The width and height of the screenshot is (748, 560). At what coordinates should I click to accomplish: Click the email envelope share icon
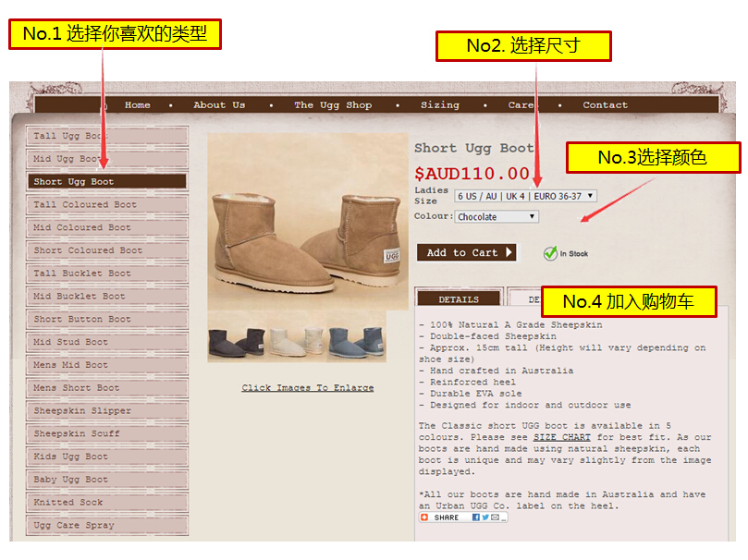tap(495, 517)
